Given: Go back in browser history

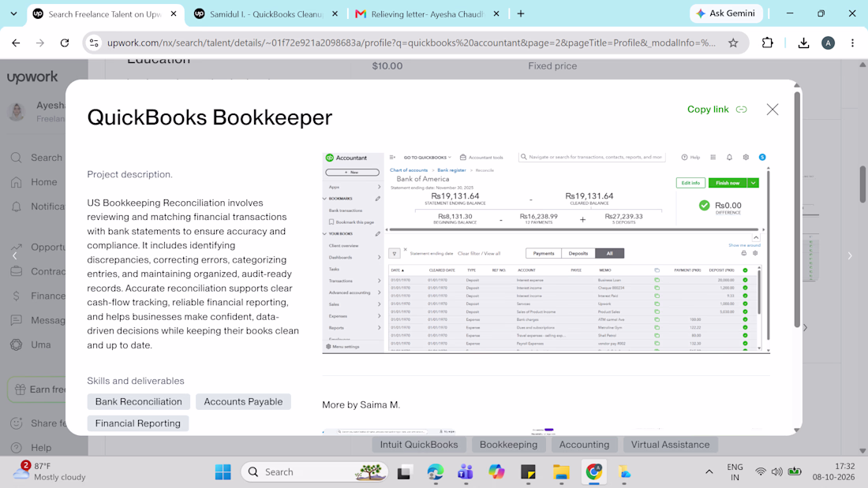Looking at the screenshot, I should coord(16,43).
